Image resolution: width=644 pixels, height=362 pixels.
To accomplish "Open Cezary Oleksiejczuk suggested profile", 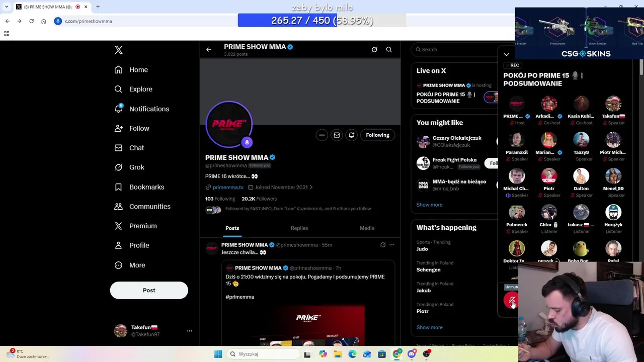I will pos(457,141).
